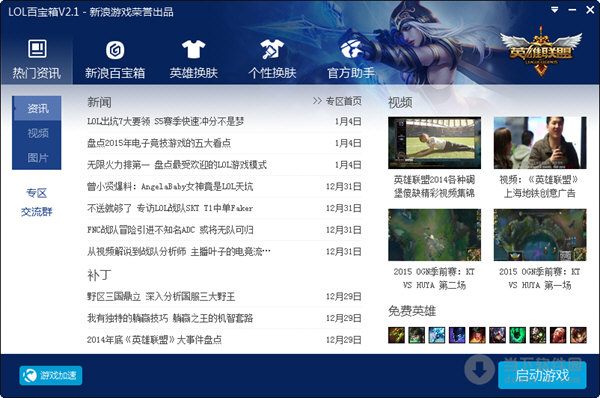Select the ninth free hero icon
Viewport: 600px width, 398px height.
(x=558, y=335)
